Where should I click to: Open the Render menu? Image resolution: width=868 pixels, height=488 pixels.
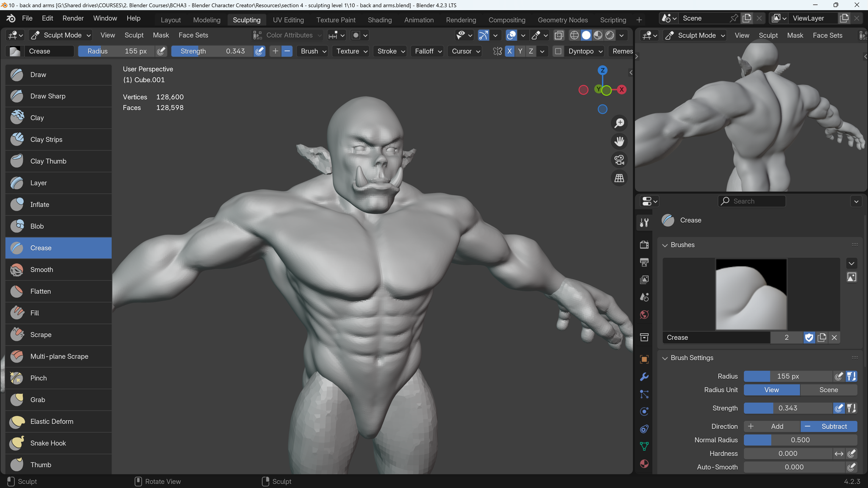(x=72, y=18)
